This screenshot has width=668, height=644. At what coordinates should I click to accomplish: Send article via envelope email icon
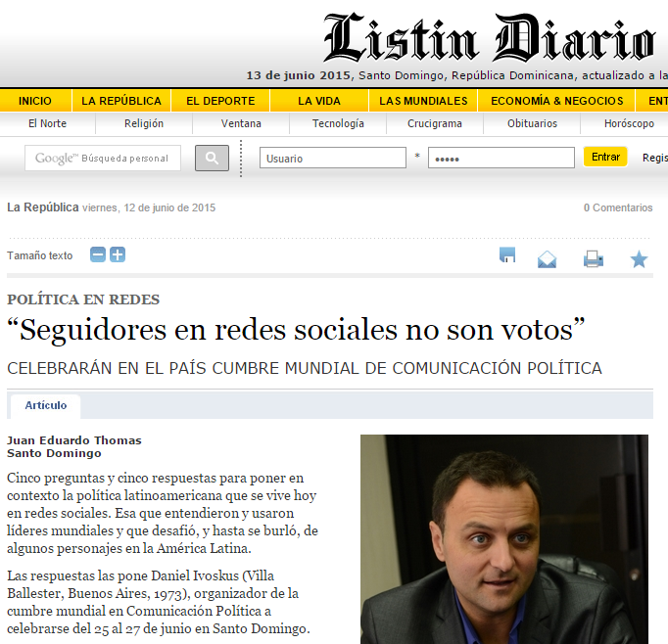click(547, 259)
